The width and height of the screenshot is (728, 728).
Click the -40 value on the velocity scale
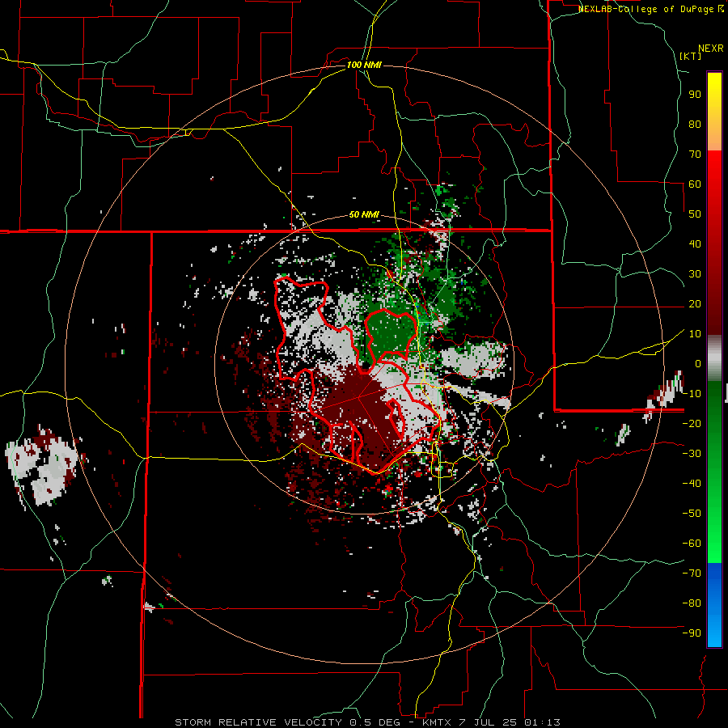692,484
